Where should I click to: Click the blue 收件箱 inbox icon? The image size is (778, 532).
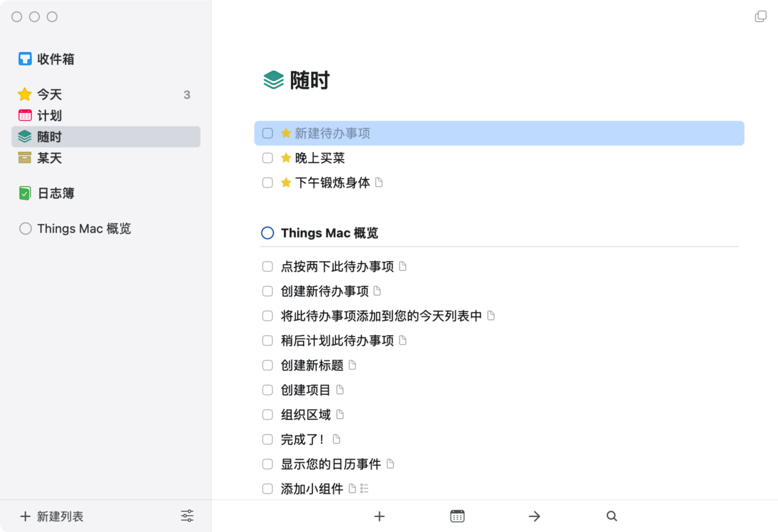[25, 59]
